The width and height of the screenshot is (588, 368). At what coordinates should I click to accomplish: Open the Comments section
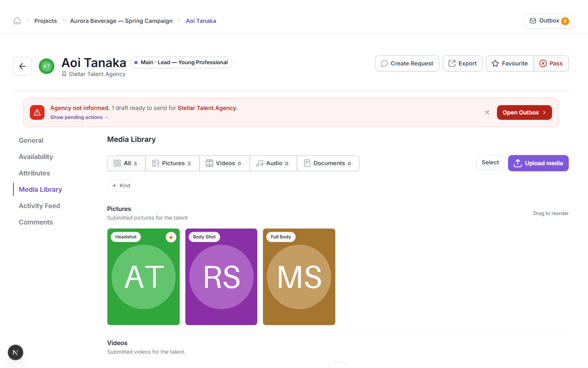click(36, 222)
